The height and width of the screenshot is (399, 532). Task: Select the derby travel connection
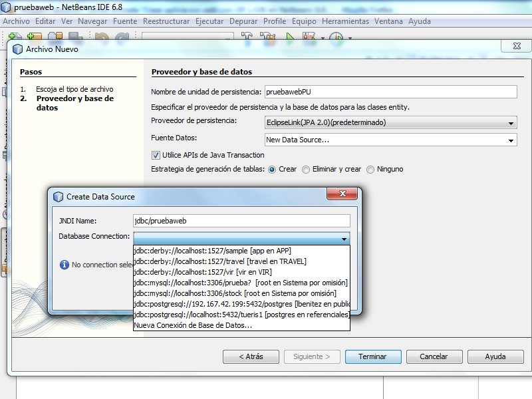241,261
